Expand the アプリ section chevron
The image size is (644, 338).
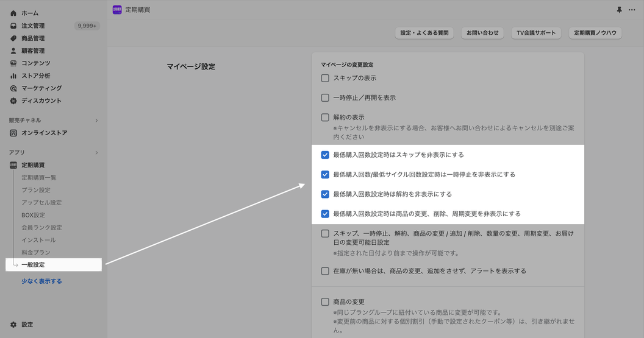click(x=96, y=153)
